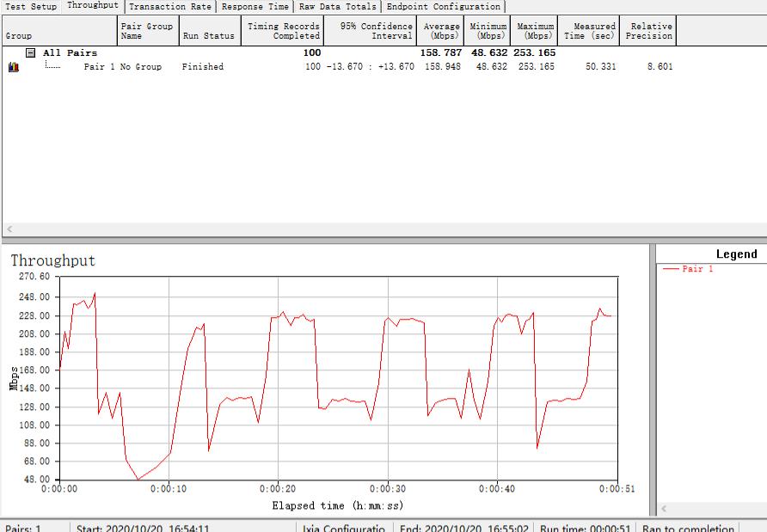The height and width of the screenshot is (532, 767).
Task: Click the Pair Group Name column header
Action: [148, 31]
